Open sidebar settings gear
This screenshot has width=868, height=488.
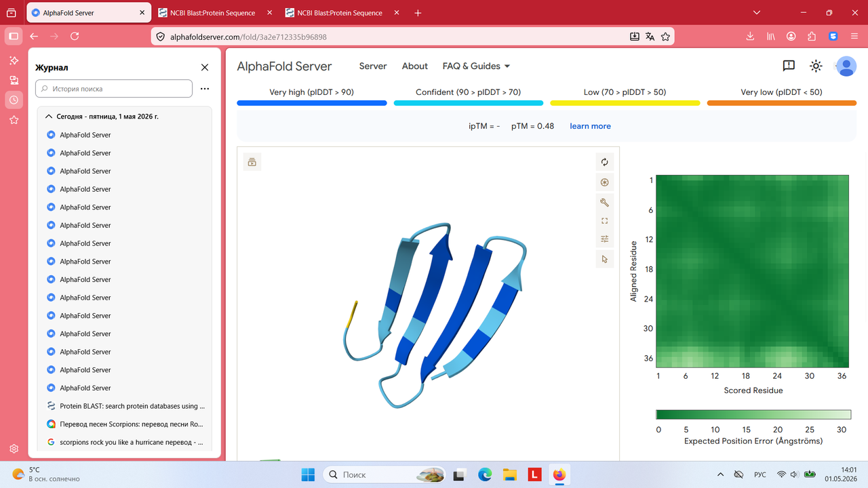[14, 449]
